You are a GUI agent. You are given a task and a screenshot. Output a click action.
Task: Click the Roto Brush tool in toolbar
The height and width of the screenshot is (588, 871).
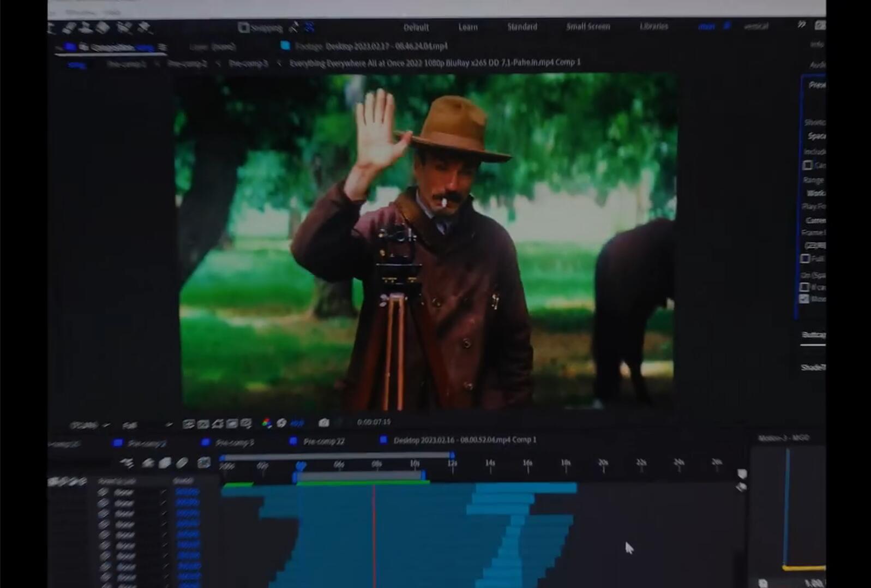(124, 28)
